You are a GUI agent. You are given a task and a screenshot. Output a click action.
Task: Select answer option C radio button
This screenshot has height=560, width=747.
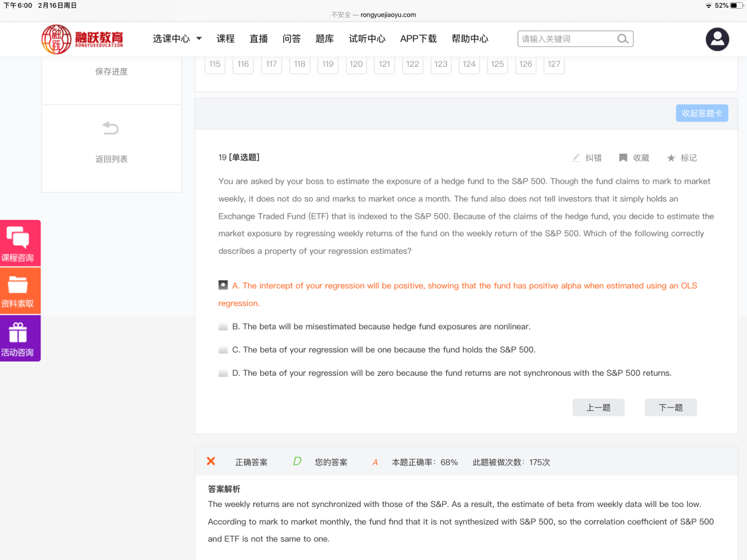[223, 350]
